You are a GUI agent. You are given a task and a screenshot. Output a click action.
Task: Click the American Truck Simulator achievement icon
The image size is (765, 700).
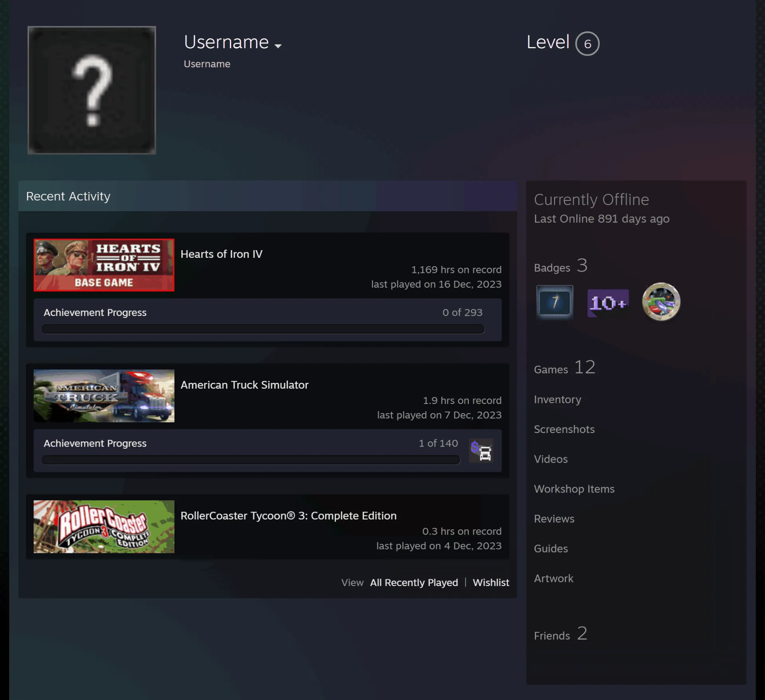tap(481, 451)
